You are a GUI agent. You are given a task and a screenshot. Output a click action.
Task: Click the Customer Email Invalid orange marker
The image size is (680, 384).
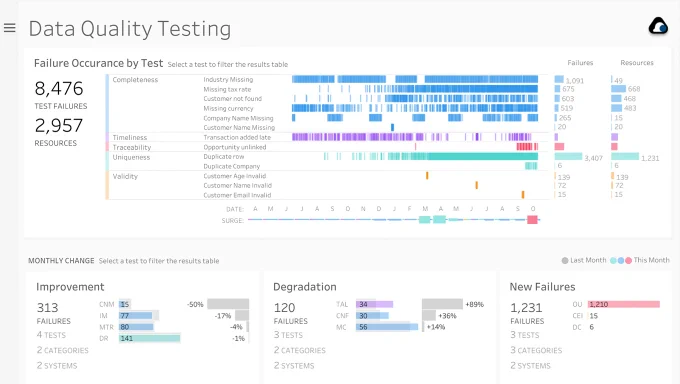click(x=523, y=195)
